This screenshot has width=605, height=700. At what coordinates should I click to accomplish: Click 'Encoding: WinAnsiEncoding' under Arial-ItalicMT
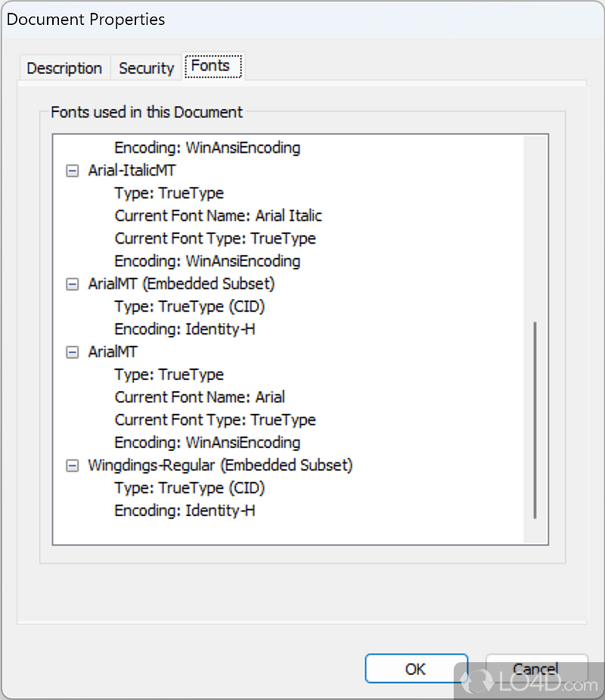click(x=207, y=261)
